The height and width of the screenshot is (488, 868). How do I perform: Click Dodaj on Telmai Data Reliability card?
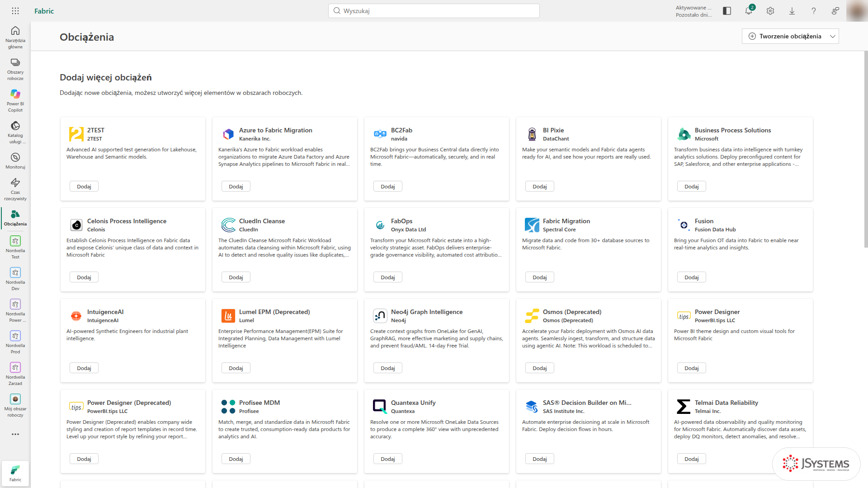692,459
